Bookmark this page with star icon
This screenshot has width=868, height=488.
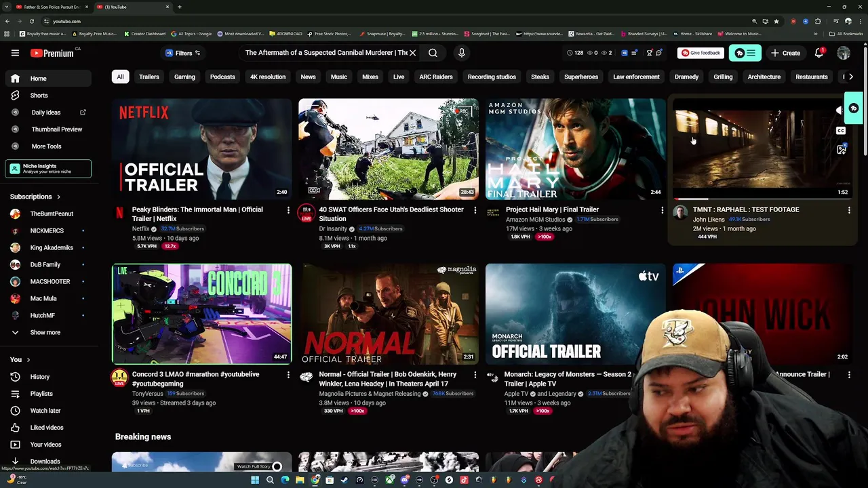point(776,21)
